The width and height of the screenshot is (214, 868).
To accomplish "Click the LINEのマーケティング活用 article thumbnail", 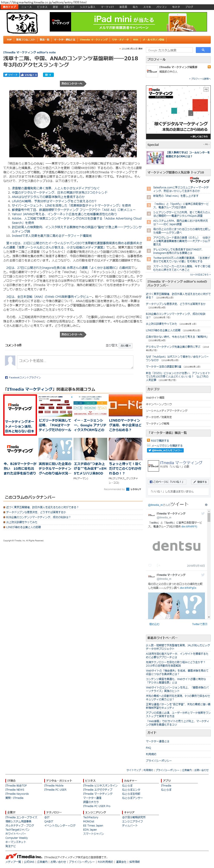I will point(125,406).
